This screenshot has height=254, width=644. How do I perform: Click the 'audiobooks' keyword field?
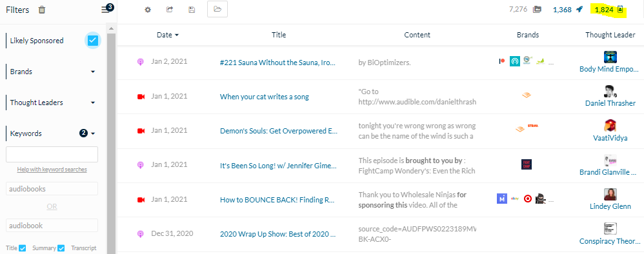pos(52,189)
